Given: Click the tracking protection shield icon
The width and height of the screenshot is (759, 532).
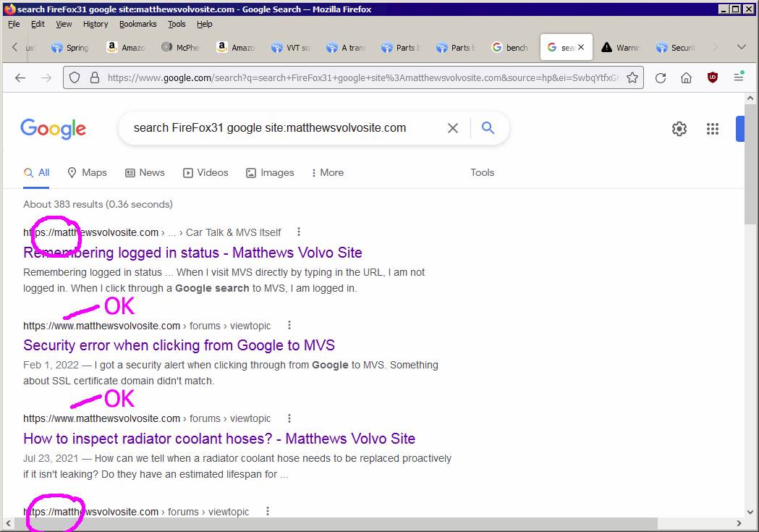Looking at the screenshot, I should point(75,77).
